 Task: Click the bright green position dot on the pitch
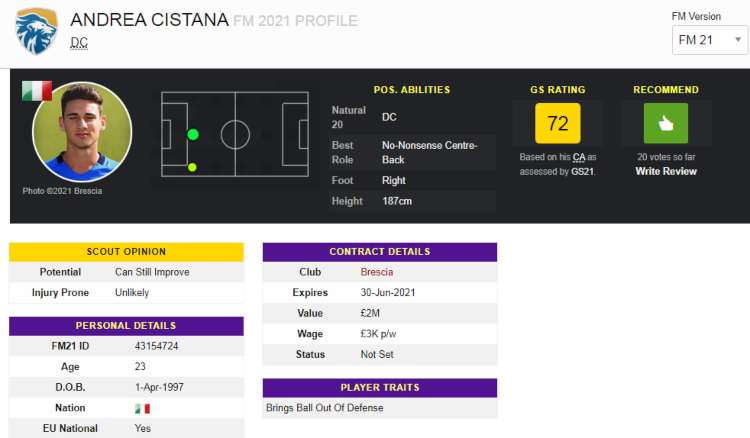pyautogui.click(x=193, y=134)
